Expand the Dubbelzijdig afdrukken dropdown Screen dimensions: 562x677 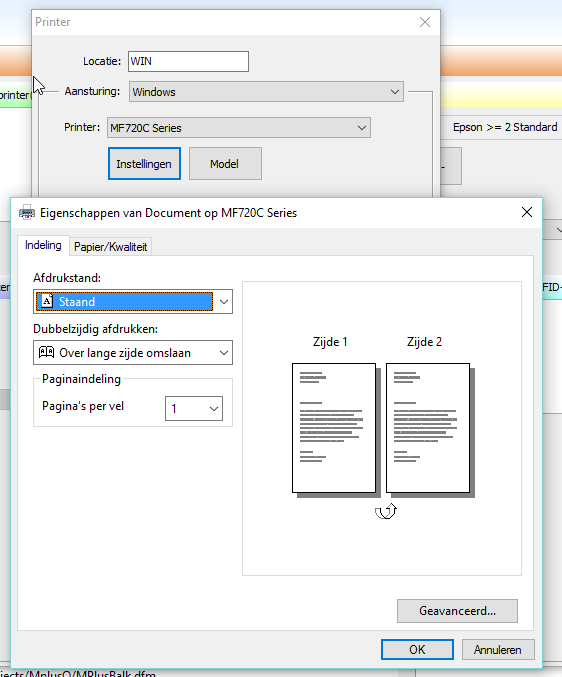click(x=133, y=353)
